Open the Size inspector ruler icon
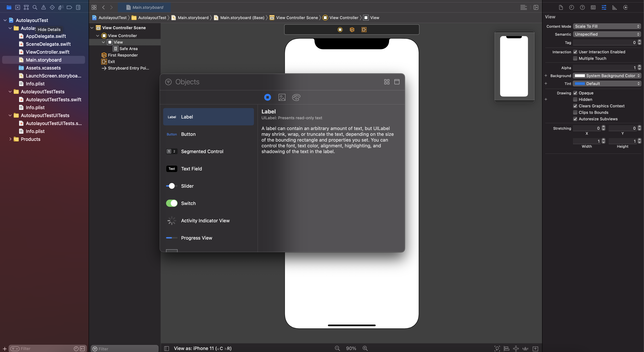 point(614,8)
